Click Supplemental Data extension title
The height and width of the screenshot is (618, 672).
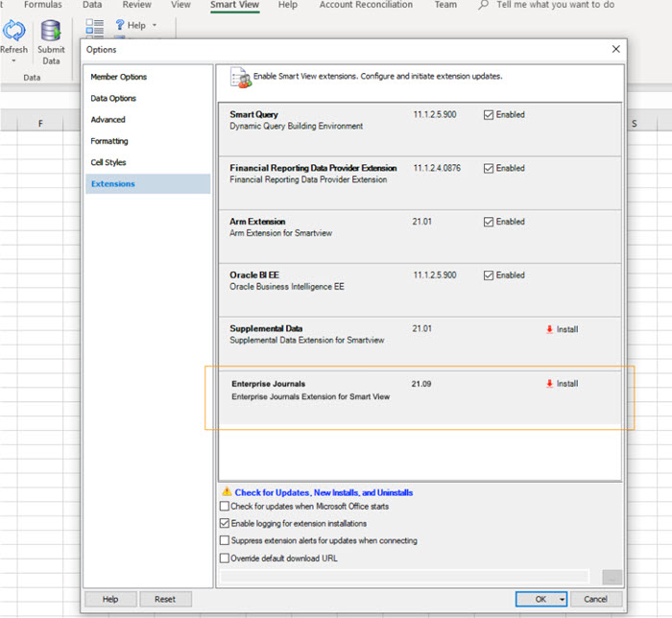click(x=266, y=328)
